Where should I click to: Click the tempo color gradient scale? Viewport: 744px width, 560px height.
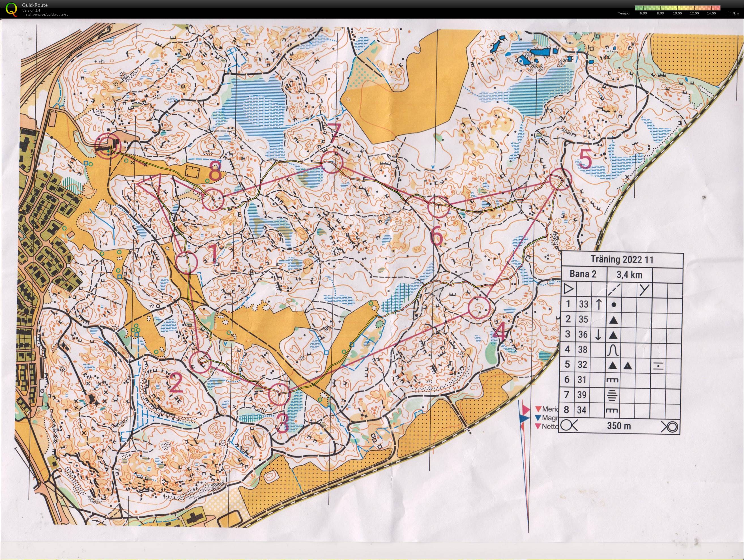677,8
